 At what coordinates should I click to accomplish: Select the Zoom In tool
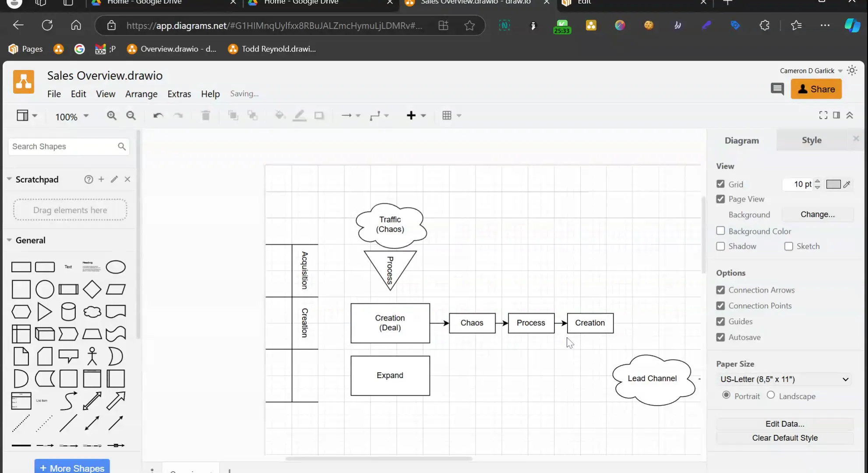click(x=112, y=116)
